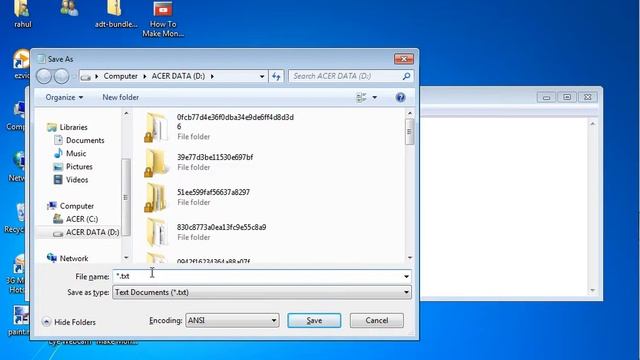Viewport: 640px width, 360px height.
Task: Close the Save As dialog
Action: [x=404, y=59]
